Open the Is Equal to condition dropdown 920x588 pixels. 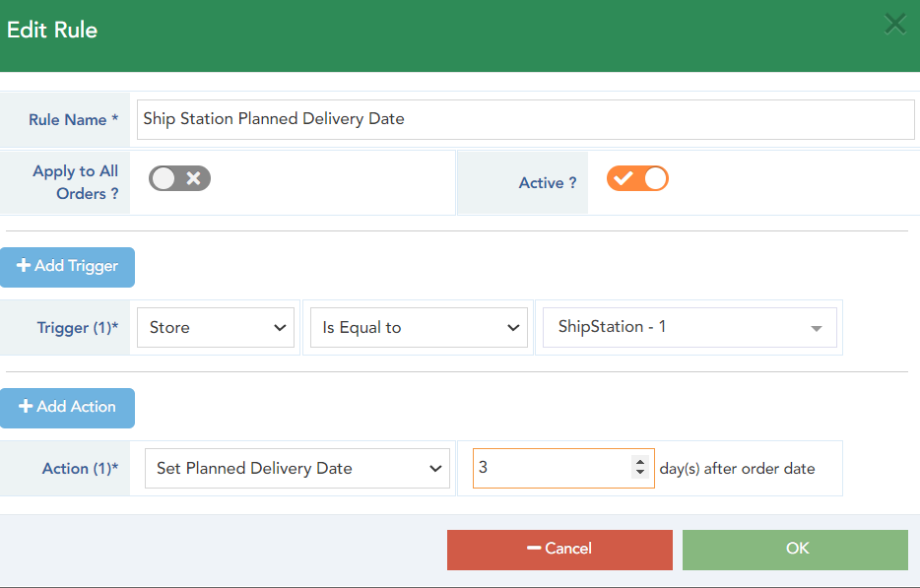pos(418,327)
